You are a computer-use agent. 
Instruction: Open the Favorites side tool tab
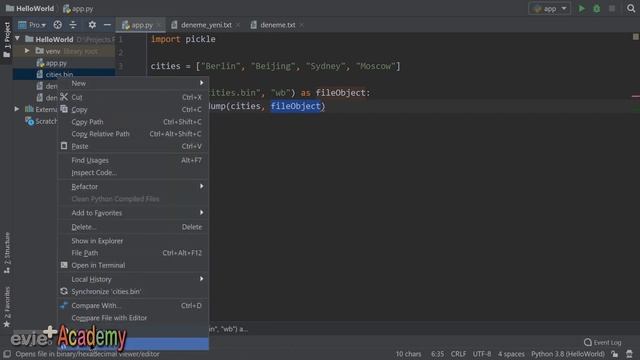pos(7,307)
